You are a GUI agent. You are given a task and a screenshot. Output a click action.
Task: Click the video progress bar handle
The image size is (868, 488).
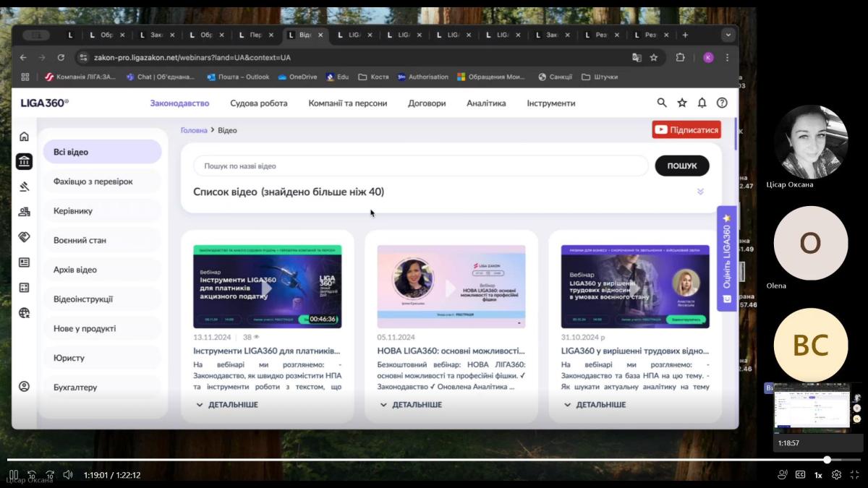pos(827,460)
